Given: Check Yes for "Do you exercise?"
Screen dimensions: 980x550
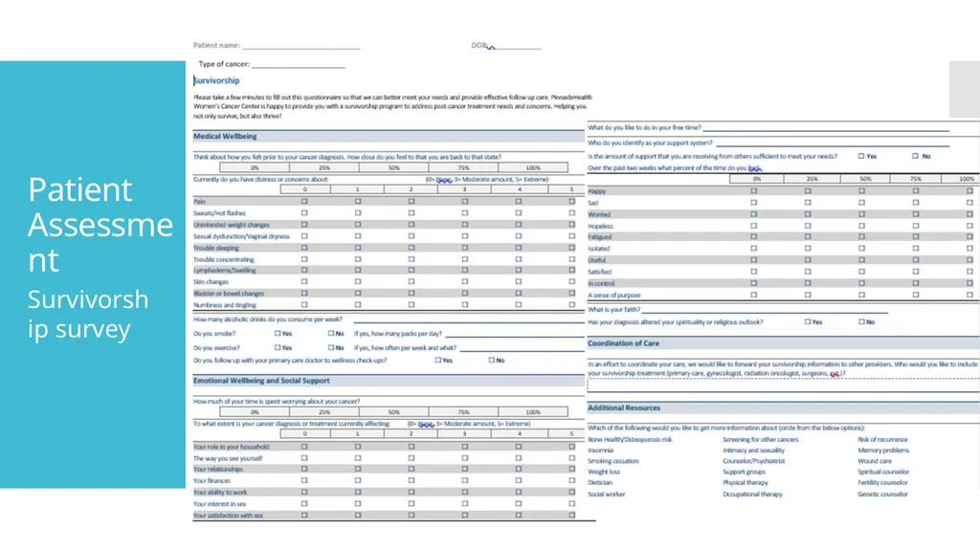Looking at the screenshot, I should 278,347.
